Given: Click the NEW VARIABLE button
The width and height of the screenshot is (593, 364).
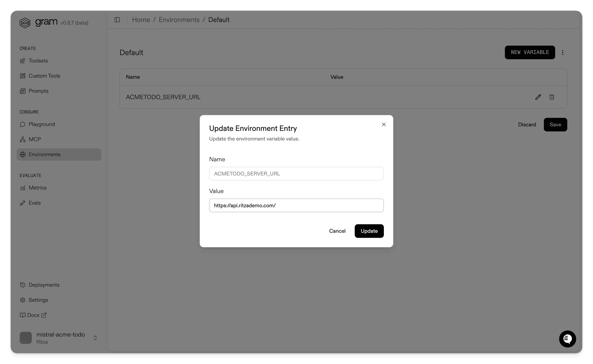Looking at the screenshot, I should [530, 52].
